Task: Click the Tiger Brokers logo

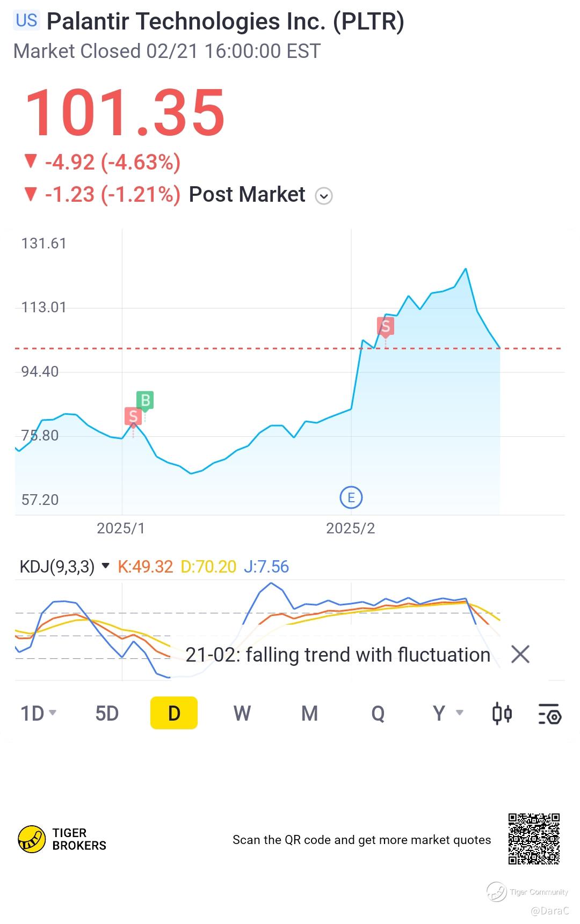Action: [62, 839]
